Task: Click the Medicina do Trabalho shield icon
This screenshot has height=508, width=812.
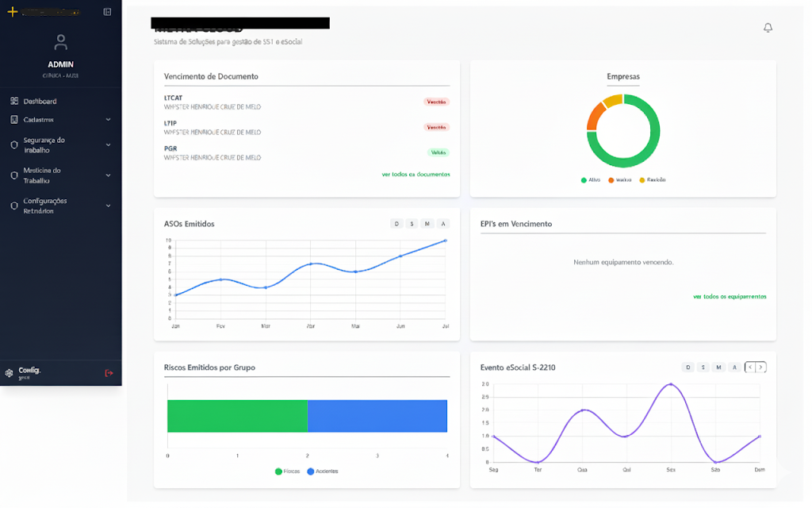Action: point(14,175)
